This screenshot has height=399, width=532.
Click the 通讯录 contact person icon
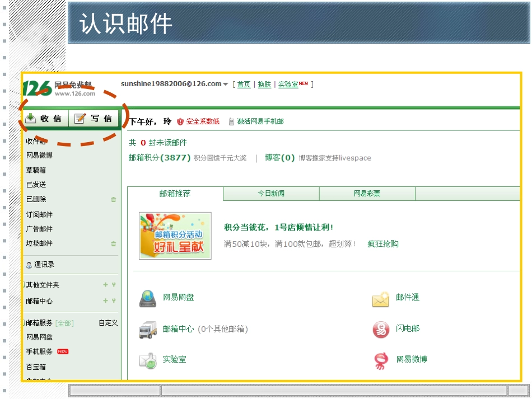click(29, 265)
